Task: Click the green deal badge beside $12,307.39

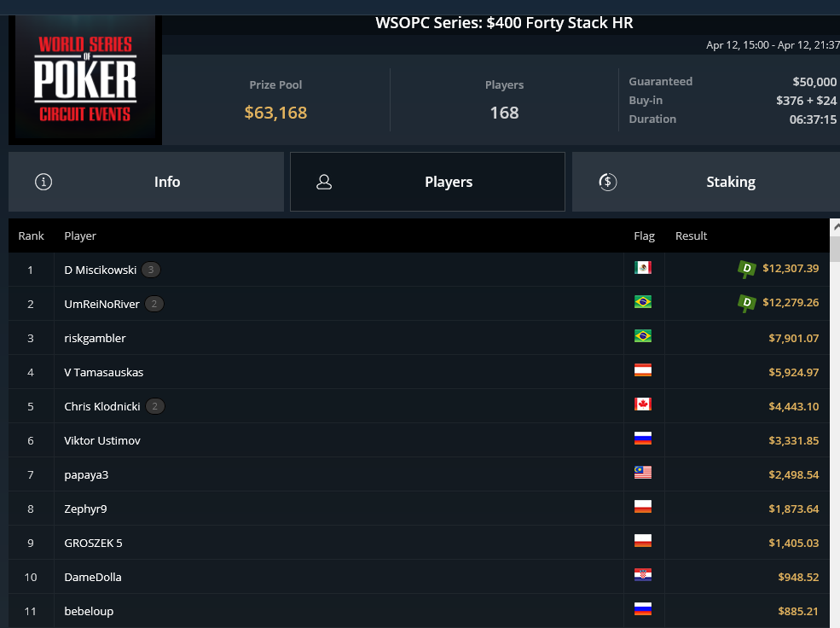Action: [746, 269]
